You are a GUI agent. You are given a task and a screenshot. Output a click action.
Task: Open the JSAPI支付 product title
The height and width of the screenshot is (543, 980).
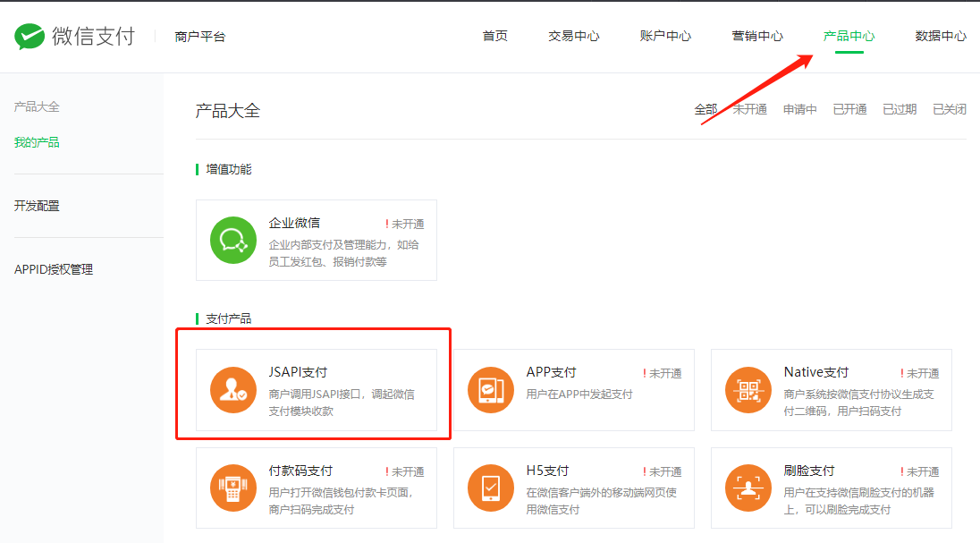(298, 372)
